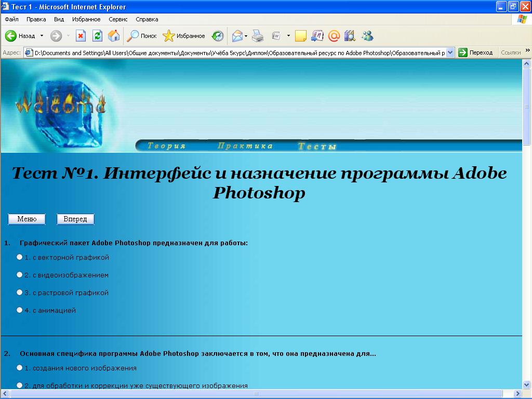Screen dimensions: 532x399
Task: Open the History clock icon
Action: click(x=218, y=36)
